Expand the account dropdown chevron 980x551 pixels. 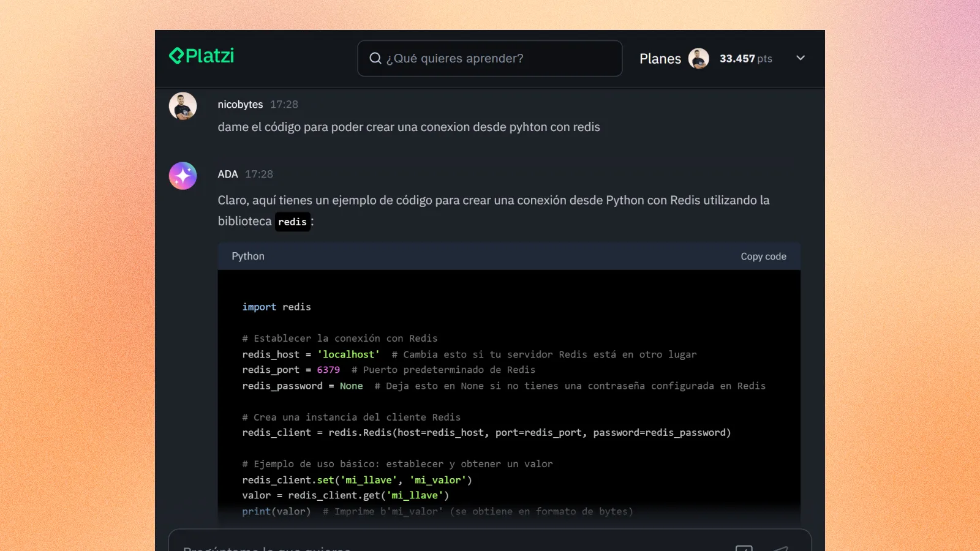801,58
